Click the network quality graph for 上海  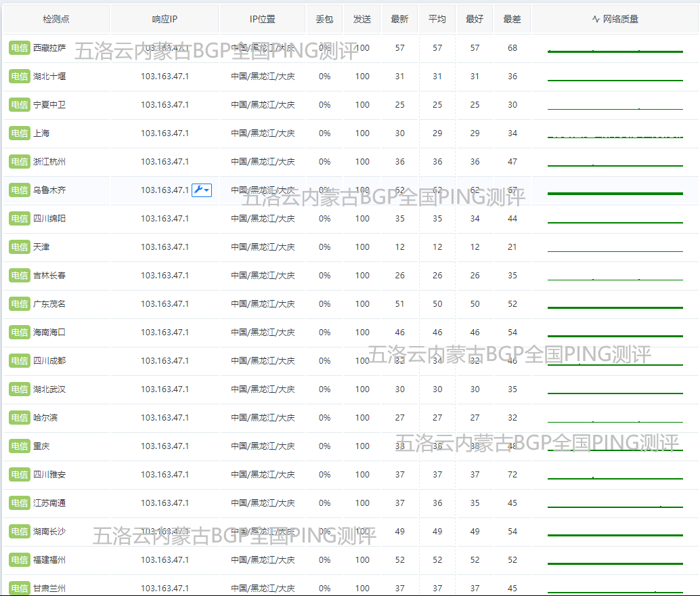click(x=615, y=135)
